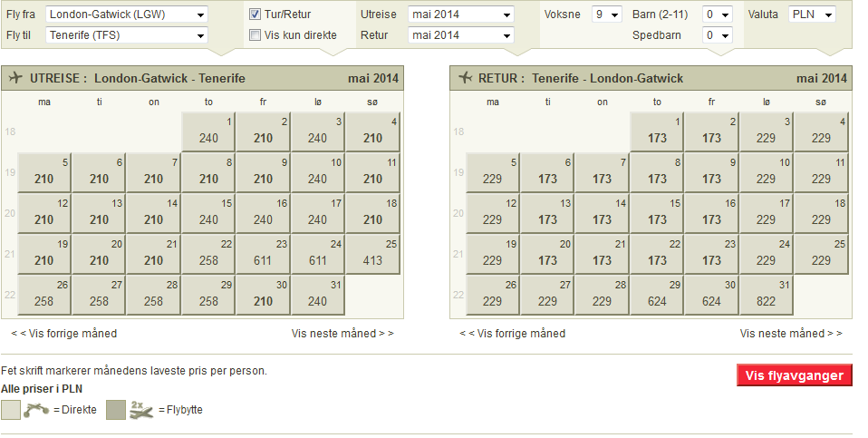
Task: Select outbound May 20 departure
Action: (x=99, y=255)
